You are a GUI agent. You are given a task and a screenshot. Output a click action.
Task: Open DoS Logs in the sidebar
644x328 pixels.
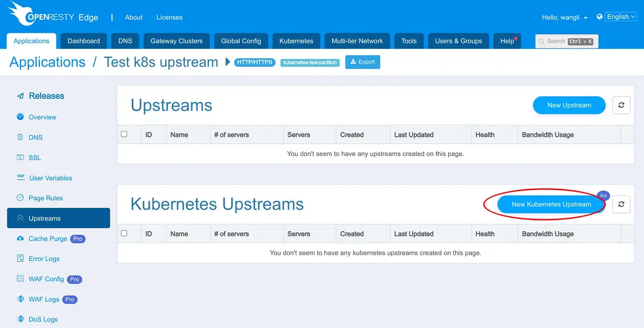point(43,319)
